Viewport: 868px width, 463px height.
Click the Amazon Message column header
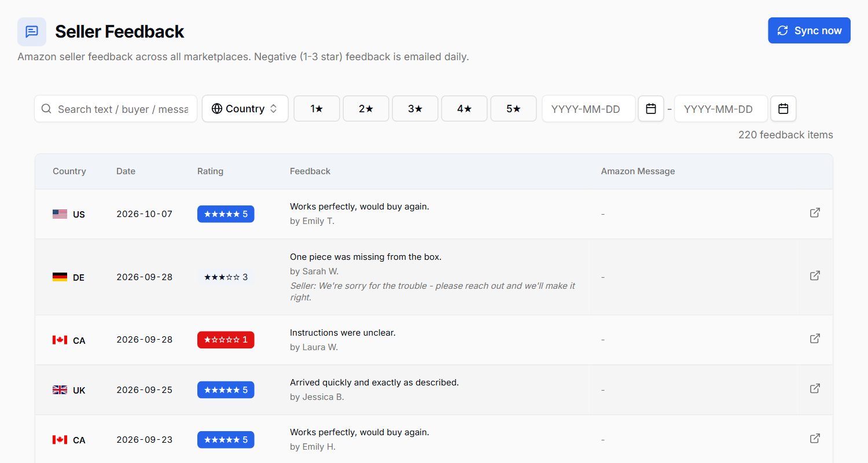pyautogui.click(x=638, y=171)
